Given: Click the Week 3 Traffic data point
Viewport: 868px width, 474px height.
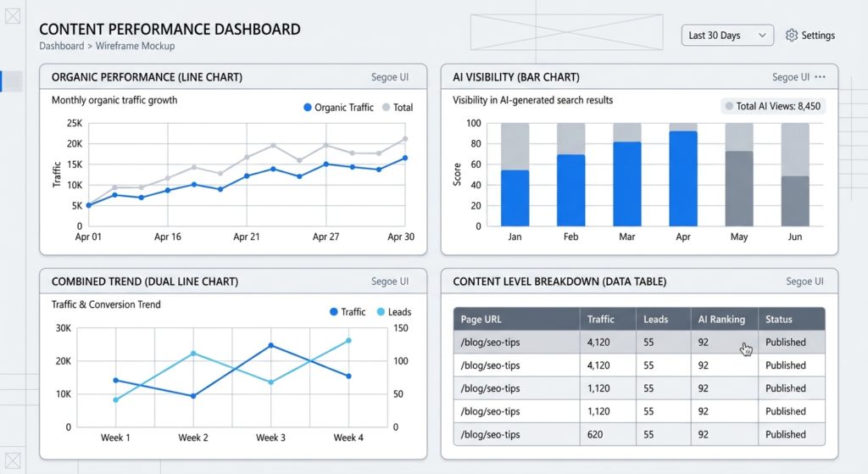Looking at the screenshot, I should point(270,345).
